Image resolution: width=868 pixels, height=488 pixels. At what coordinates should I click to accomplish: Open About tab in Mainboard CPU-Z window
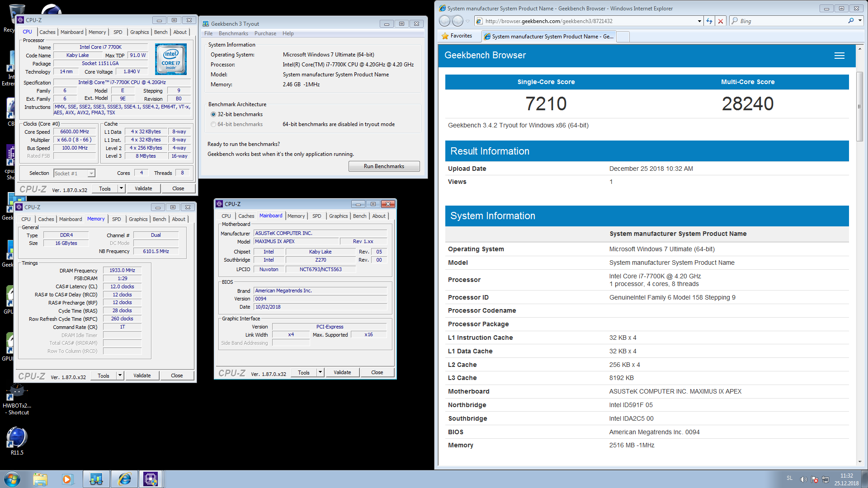[379, 216]
